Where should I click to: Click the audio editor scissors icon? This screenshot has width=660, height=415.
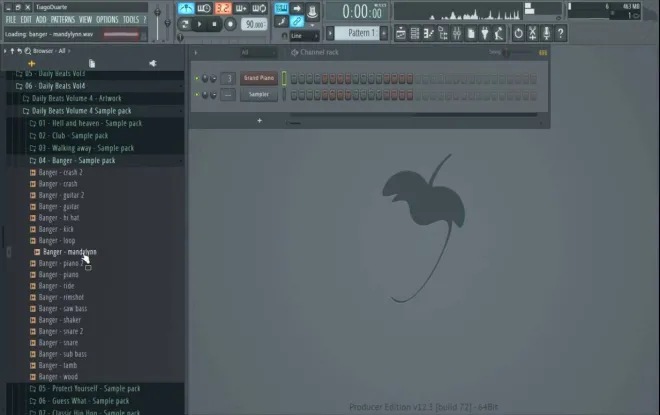(x=532, y=33)
